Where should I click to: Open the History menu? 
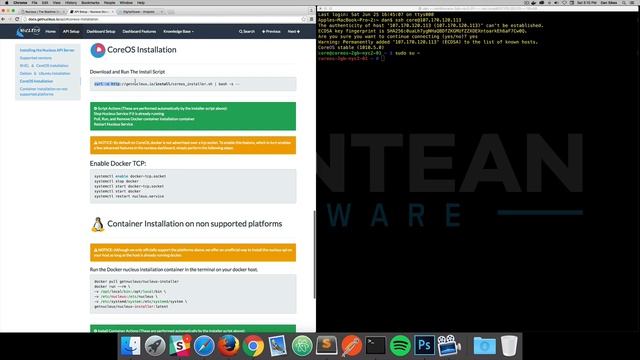click(x=71, y=2)
